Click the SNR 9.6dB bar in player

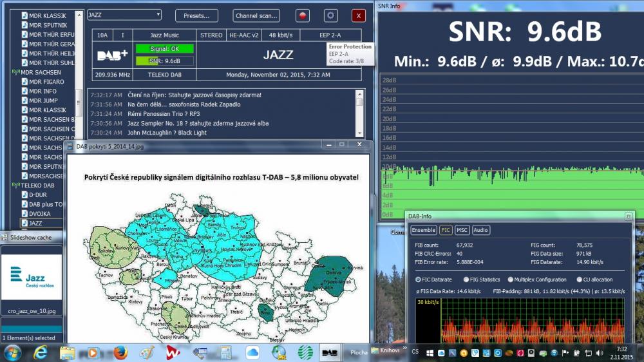click(165, 61)
